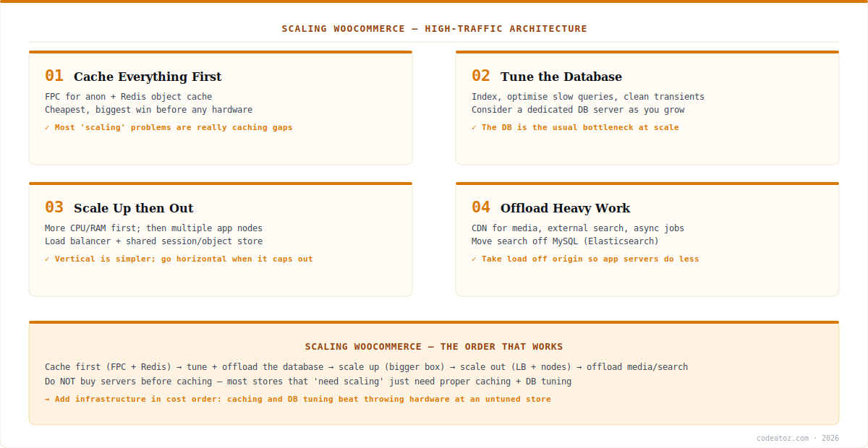Click the note 'Take load off origin so app servers do less'
This screenshot has width=868, height=448.
pyautogui.click(x=585, y=259)
